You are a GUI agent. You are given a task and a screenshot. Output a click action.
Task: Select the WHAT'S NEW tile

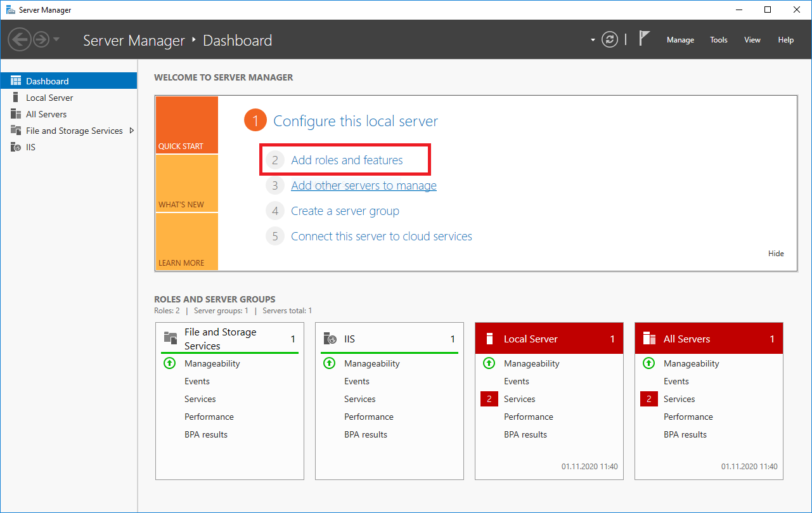[x=186, y=183]
